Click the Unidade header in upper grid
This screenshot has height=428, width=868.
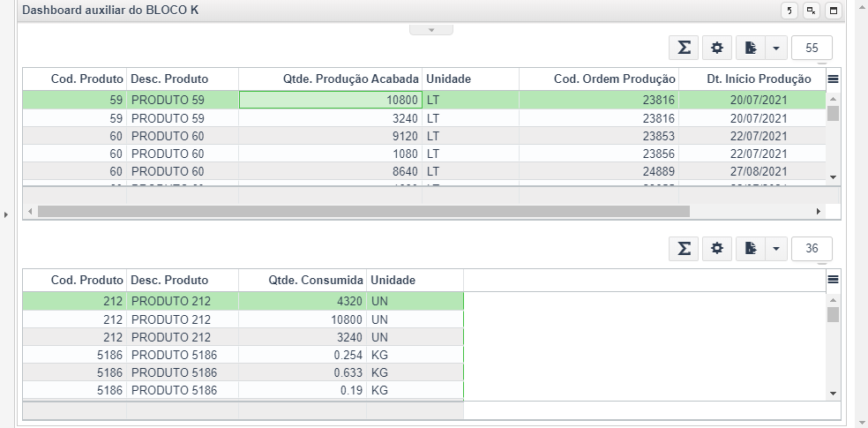[x=470, y=79]
